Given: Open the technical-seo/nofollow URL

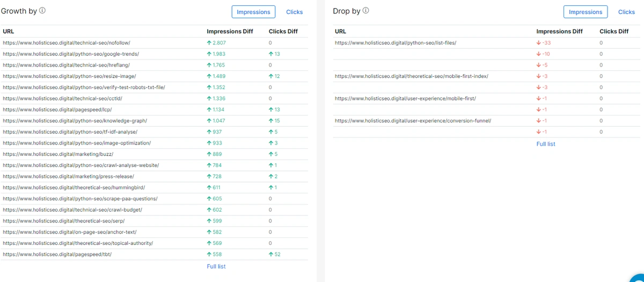Looking at the screenshot, I should click(67, 42).
